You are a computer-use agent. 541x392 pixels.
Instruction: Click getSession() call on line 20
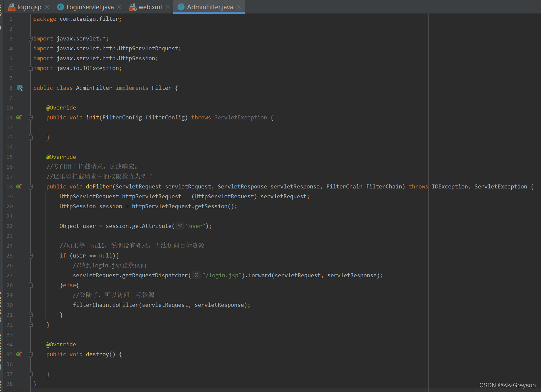pyautogui.click(x=214, y=206)
